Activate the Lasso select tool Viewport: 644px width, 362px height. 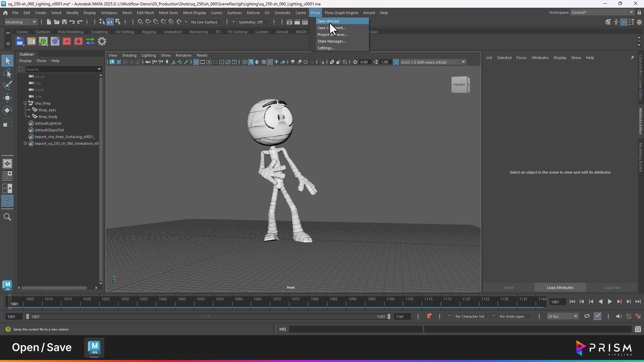7,73
